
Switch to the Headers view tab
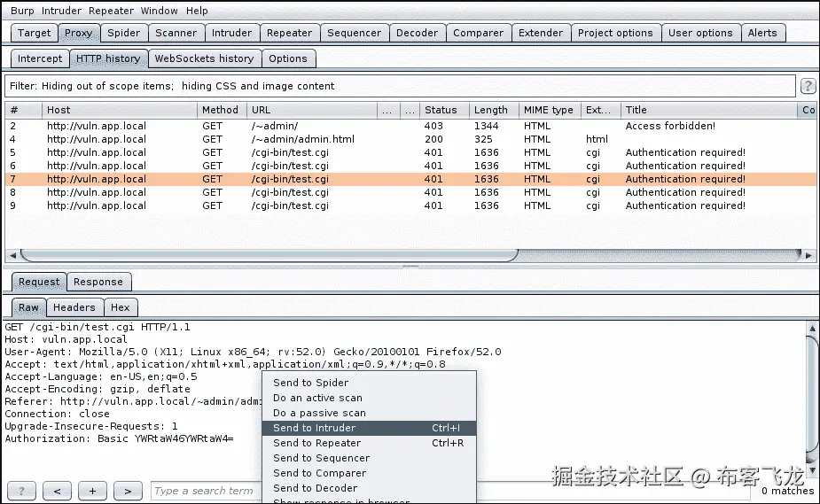pyautogui.click(x=74, y=307)
